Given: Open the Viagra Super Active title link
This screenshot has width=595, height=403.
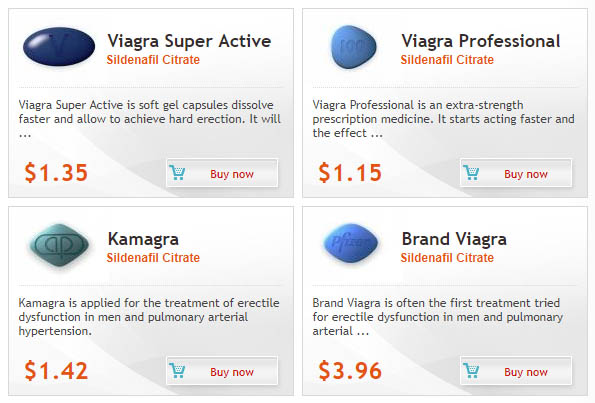Looking at the screenshot, I should coord(189,41).
